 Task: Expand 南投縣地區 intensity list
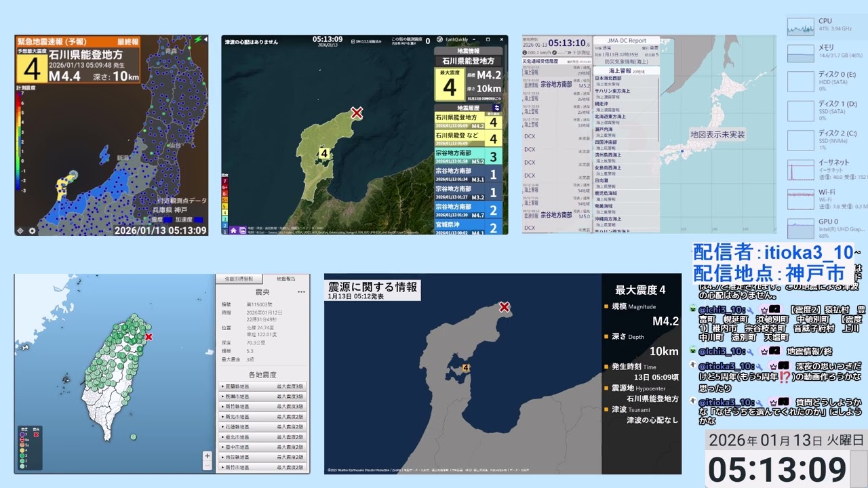coord(262,457)
